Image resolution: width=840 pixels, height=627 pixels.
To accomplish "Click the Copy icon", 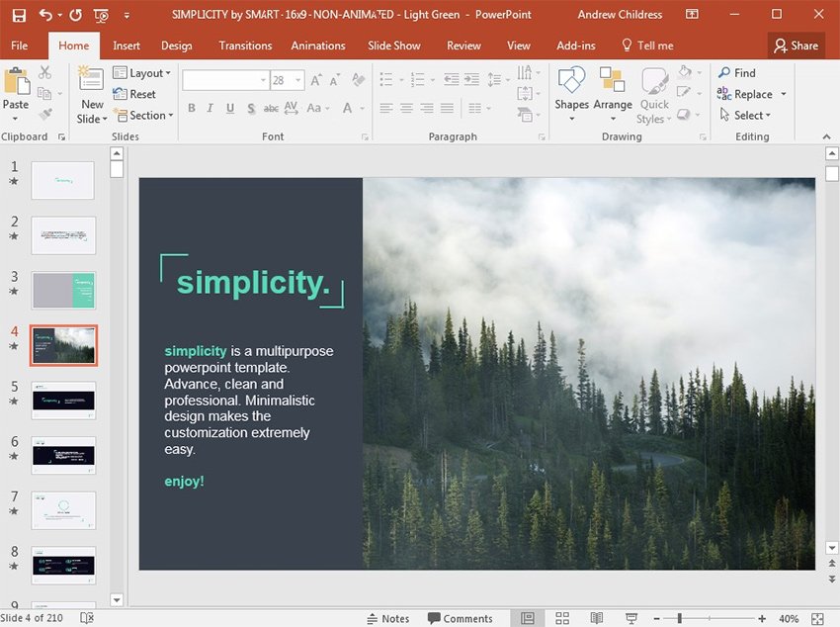I will [x=44, y=93].
